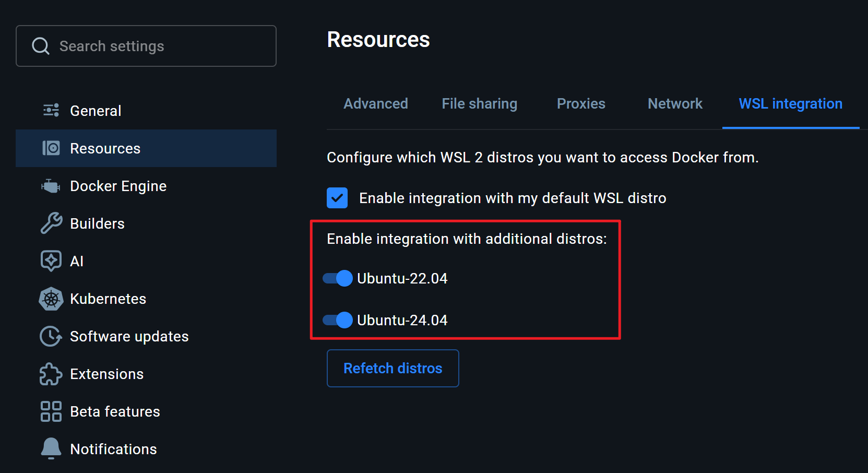Uncheck integration with my default WSL distro
The height and width of the screenshot is (473, 868).
coord(337,198)
